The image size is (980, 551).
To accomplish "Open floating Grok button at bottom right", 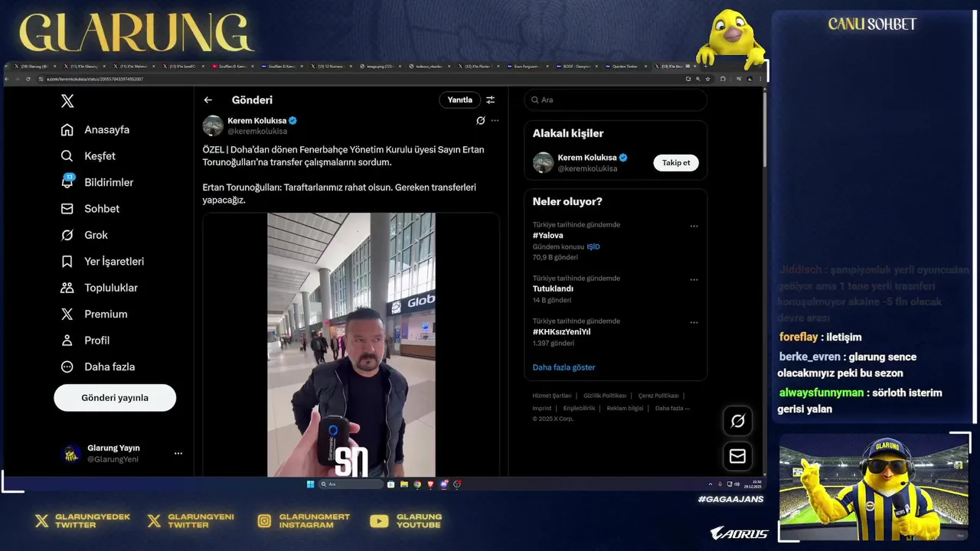I will coord(738,421).
